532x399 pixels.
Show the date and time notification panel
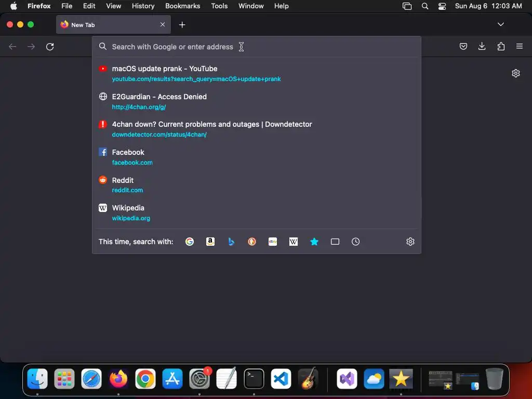[x=488, y=6]
